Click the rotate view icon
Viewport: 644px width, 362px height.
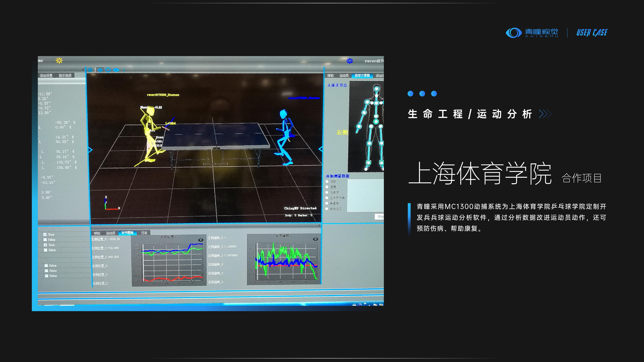click(108, 70)
